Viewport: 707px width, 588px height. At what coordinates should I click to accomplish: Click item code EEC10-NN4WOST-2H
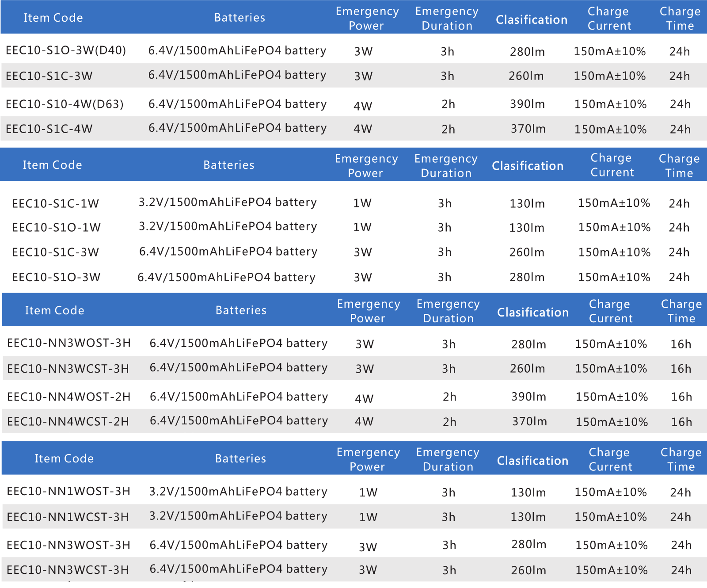(x=69, y=397)
